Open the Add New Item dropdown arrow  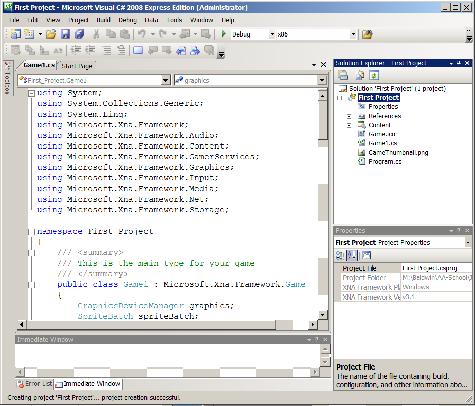pyautogui.click(x=40, y=34)
